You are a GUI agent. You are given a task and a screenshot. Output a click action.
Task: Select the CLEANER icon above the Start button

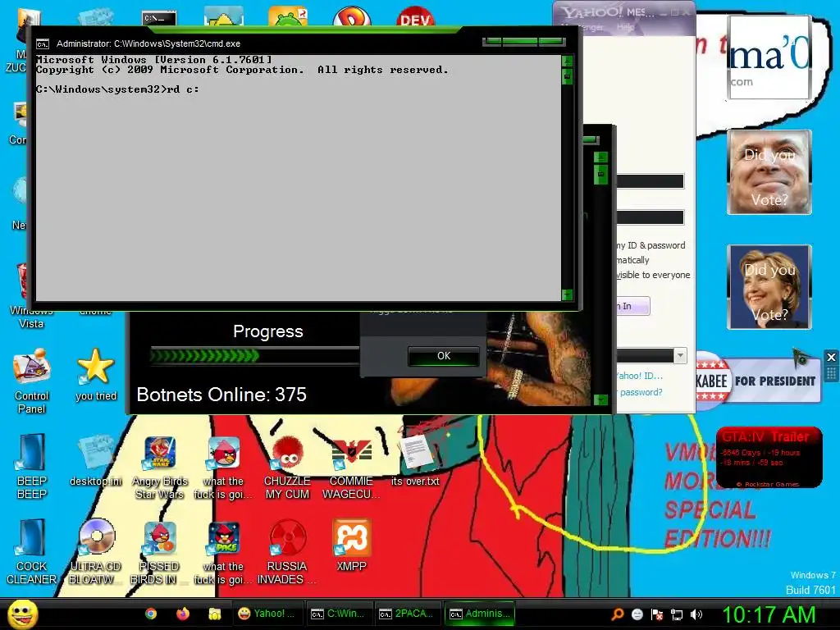point(32,552)
